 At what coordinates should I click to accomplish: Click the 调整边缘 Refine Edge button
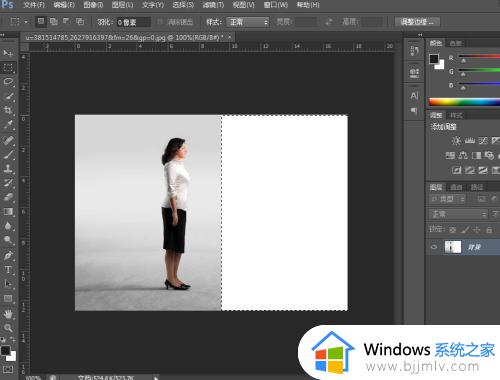point(417,22)
